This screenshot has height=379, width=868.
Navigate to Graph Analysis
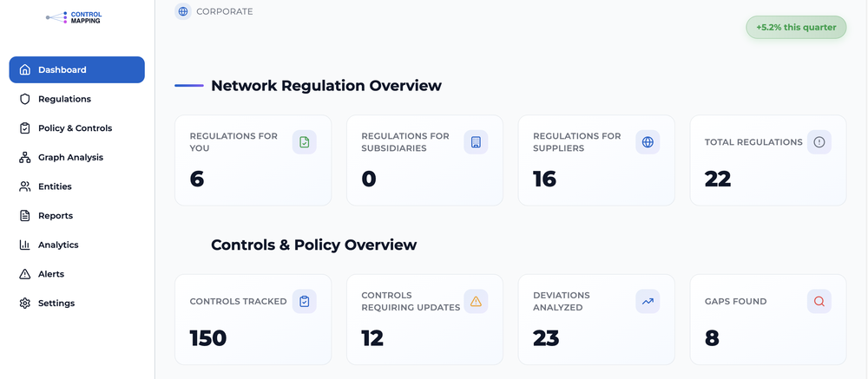[70, 157]
